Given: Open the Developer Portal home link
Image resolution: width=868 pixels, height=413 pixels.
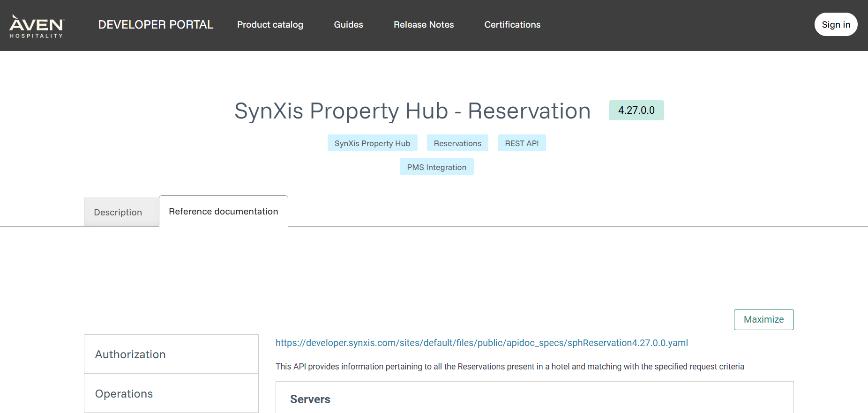Looking at the screenshot, I should (156, 25).
